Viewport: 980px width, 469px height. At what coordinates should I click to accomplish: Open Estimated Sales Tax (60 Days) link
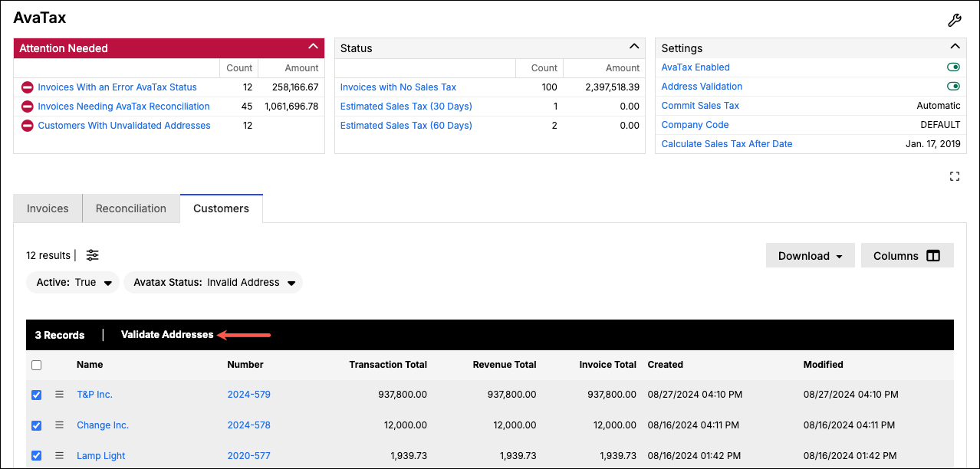click(406, 126)
